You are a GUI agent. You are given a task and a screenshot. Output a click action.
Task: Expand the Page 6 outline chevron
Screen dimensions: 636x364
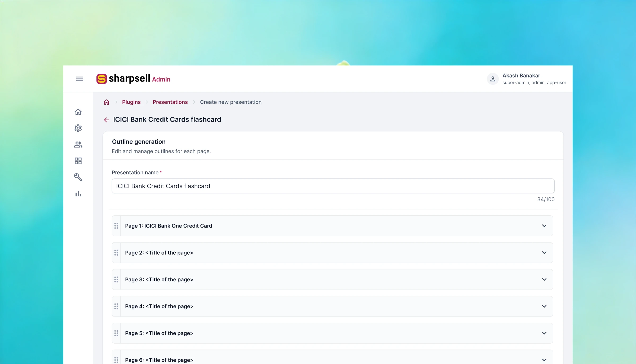click(544, 360)
